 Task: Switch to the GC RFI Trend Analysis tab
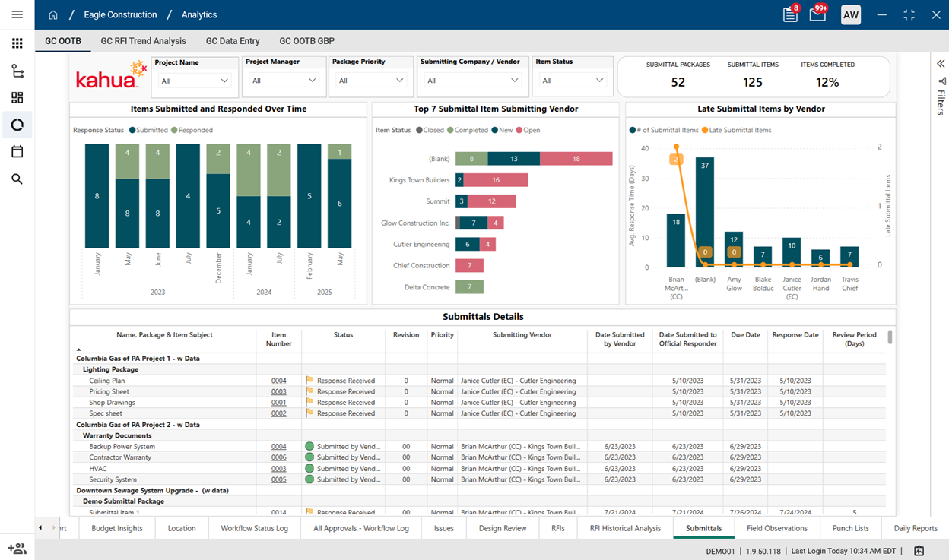[143, 41]
